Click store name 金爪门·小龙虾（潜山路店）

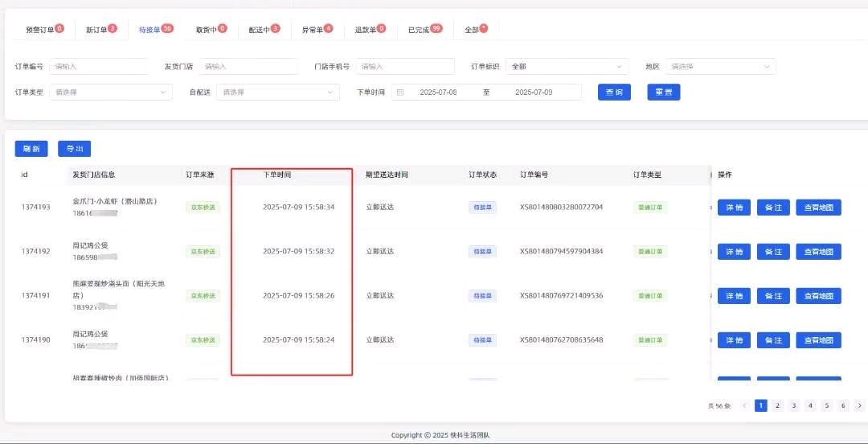tap(115, 202)
